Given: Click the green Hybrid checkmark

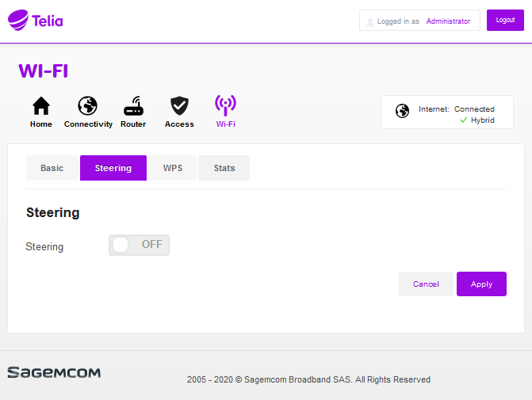Looking at the screenshot, I should pyautogui.click(x=463, y=120).
